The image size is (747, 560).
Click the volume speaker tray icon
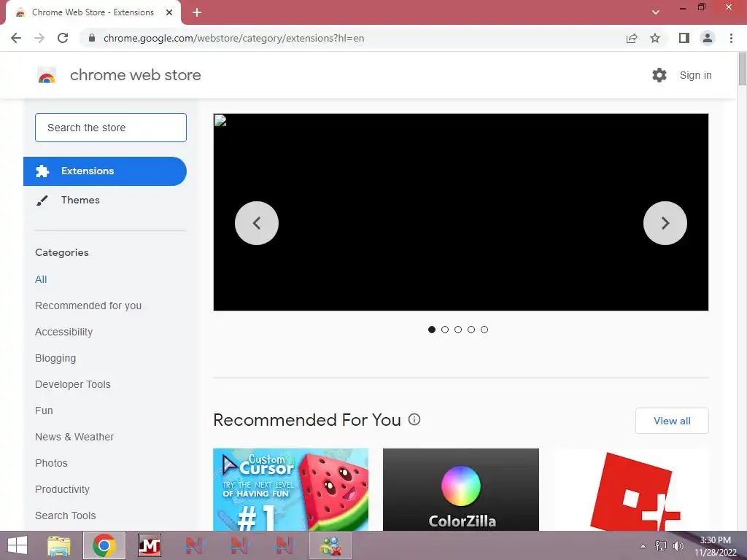pyautogui.click(x=678, y=546)
